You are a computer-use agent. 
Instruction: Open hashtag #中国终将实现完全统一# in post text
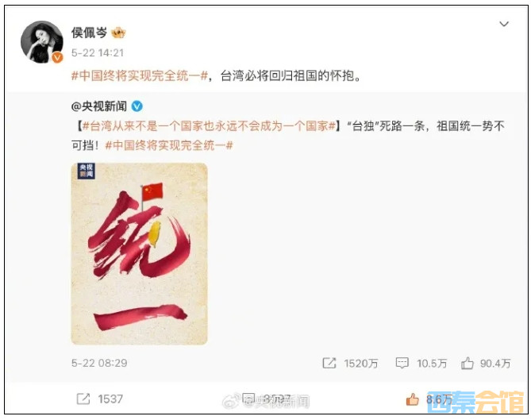[139, 75]
